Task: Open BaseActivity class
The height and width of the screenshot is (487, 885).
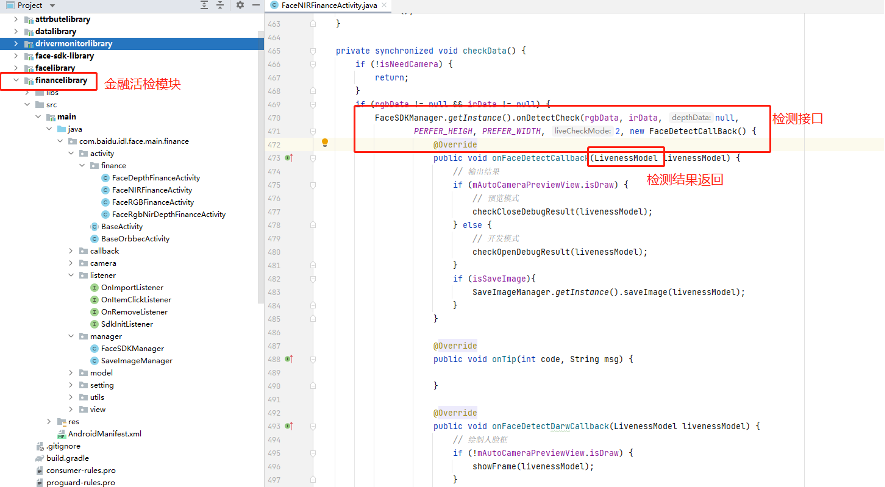Action: pyautogui.click(x=121, y=226)
